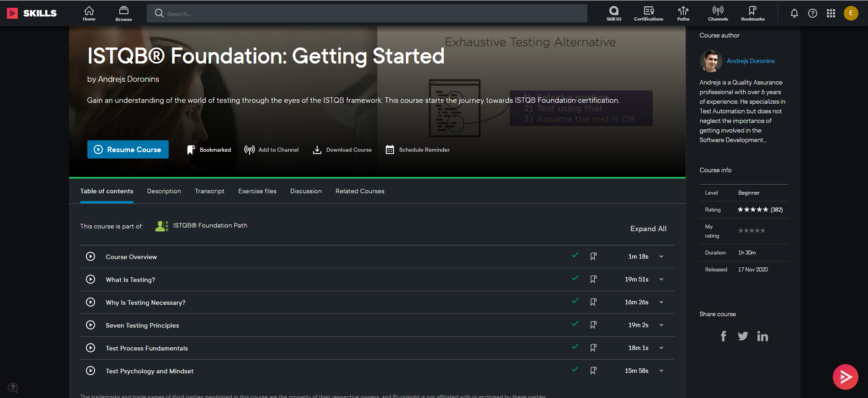The height and width of the screenshot is (398, 868).
Task: Share course on Facebook
Action: [724, 336]
